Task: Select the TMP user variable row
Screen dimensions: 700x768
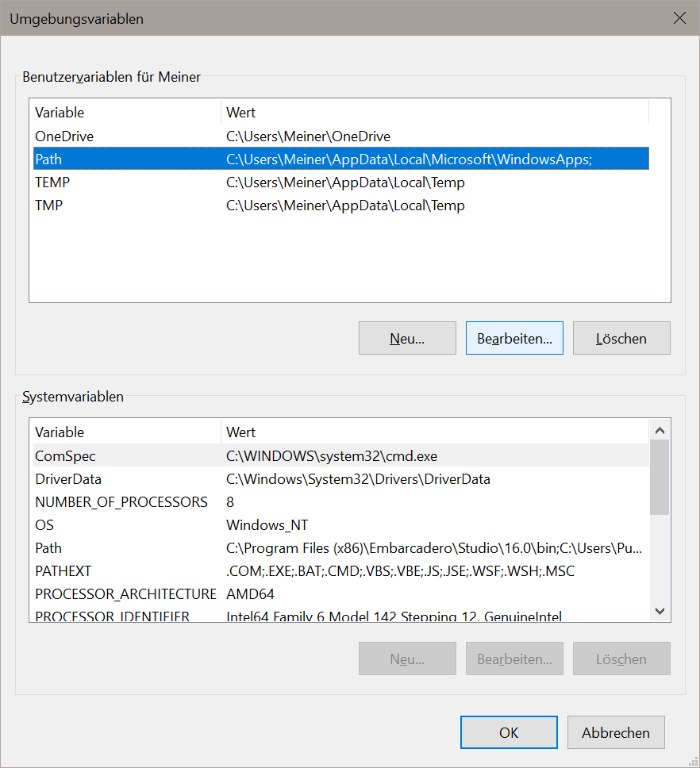Action: tap(49, 205)
